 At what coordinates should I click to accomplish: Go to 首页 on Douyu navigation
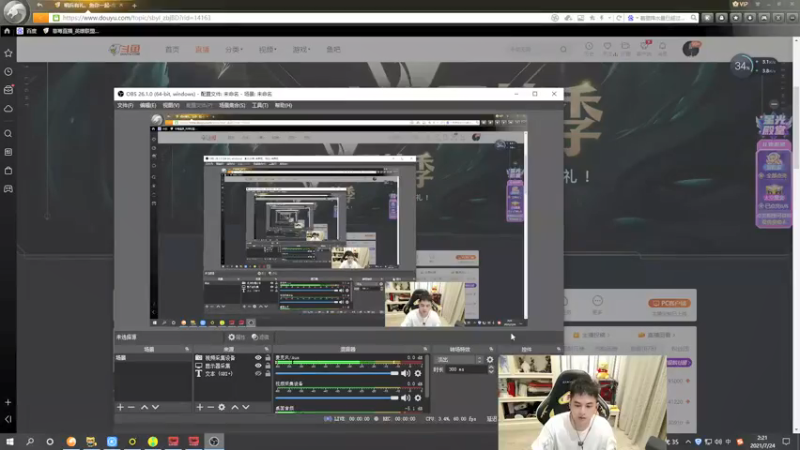pos(172,49)
